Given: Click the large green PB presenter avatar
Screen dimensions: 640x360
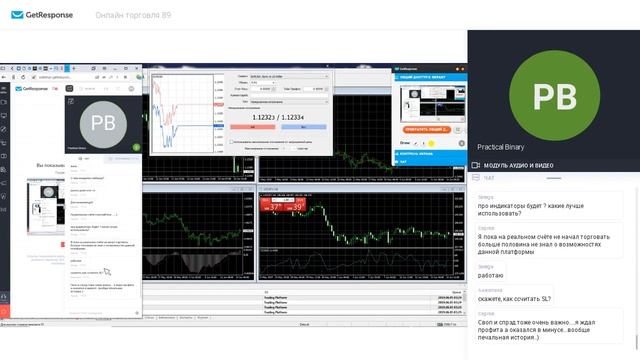Looking at the screenshot, I should pyautogui.click(x=554, y=96).
